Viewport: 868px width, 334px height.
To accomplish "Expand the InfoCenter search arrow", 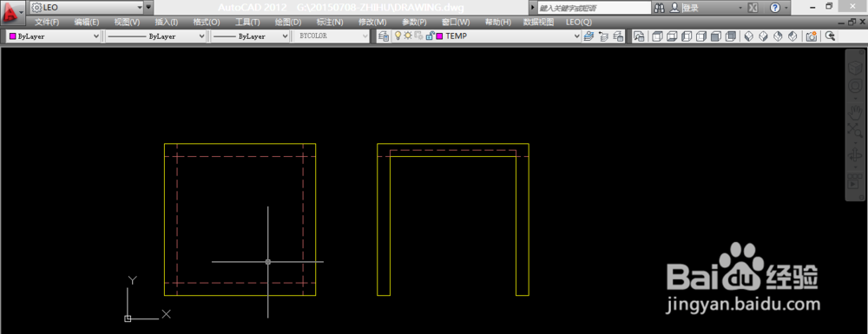I will (533, 8).
